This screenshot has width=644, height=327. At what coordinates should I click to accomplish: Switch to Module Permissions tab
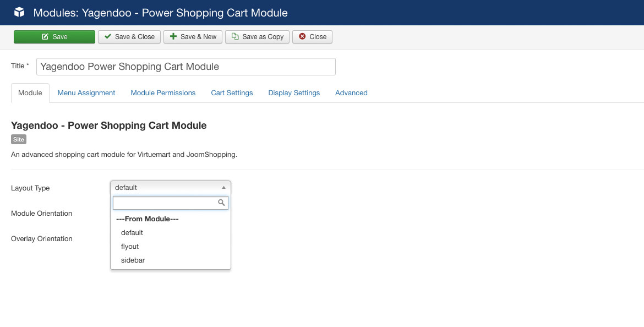[x=163, y=93]
